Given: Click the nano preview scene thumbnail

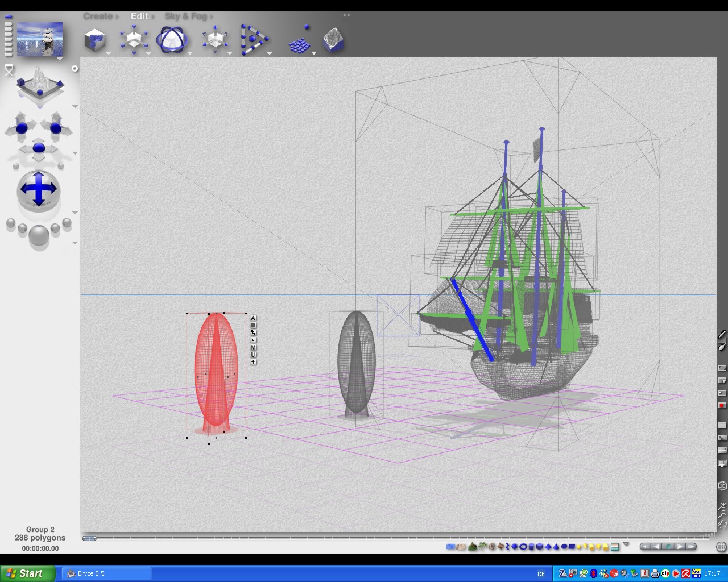Looking at the screenshot, I should coord(40,39).
